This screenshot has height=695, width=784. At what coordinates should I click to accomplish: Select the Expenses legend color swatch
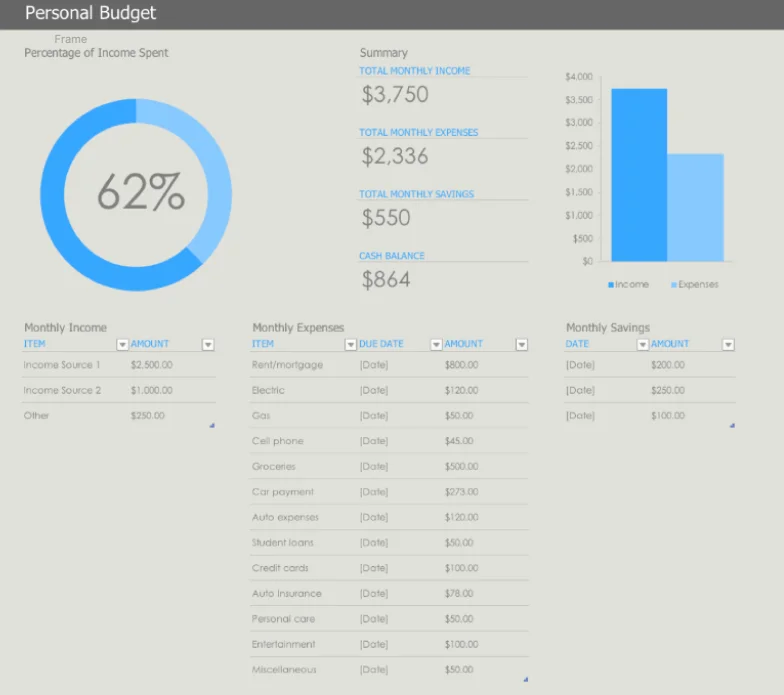674,285
